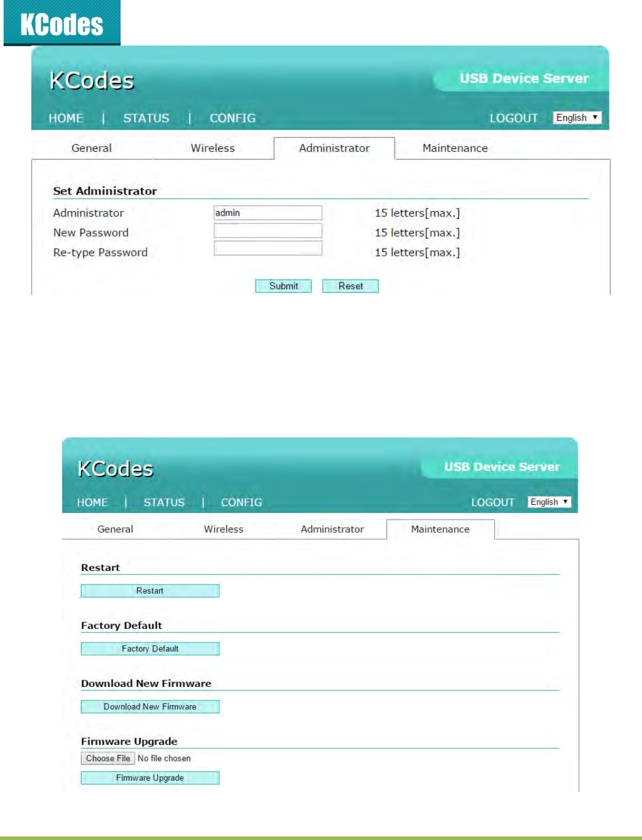Click HOME in the Maintenance page navigation

coord(92,502)
